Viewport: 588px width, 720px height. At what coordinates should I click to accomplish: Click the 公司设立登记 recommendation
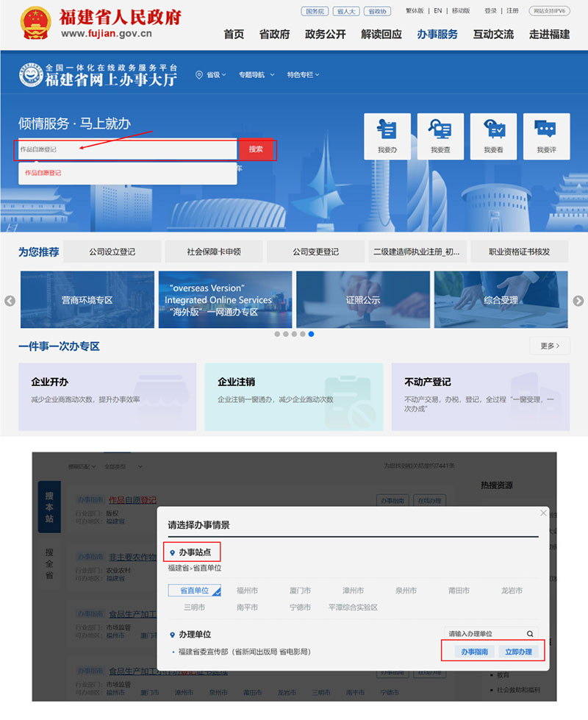[x=112, y=252]
